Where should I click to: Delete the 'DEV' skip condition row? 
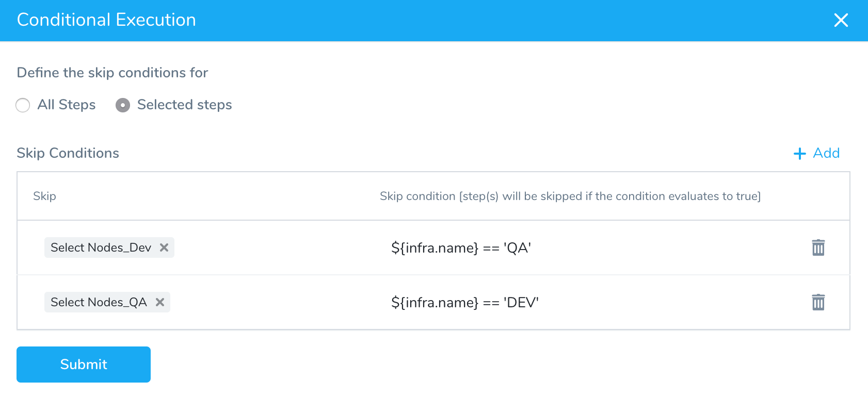click(818, 302)
